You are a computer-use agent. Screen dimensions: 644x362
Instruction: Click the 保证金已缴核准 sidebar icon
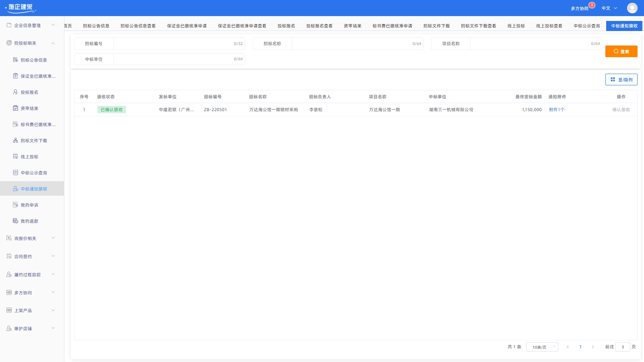click(x=15, y=76)
